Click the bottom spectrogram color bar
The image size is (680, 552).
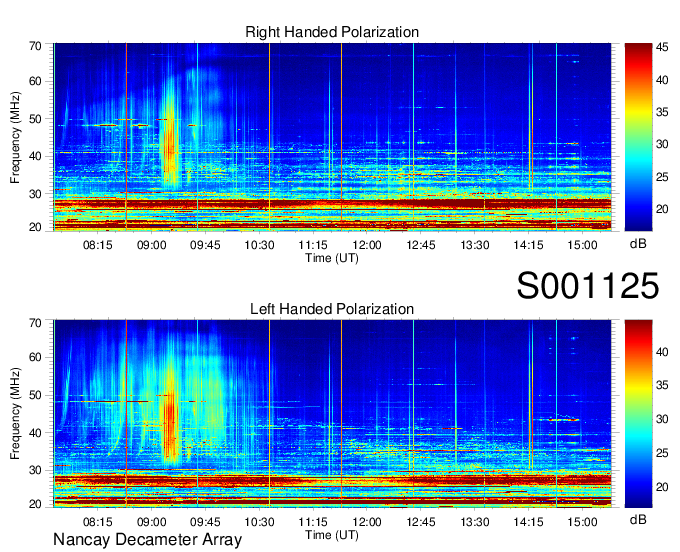point(638,414)
